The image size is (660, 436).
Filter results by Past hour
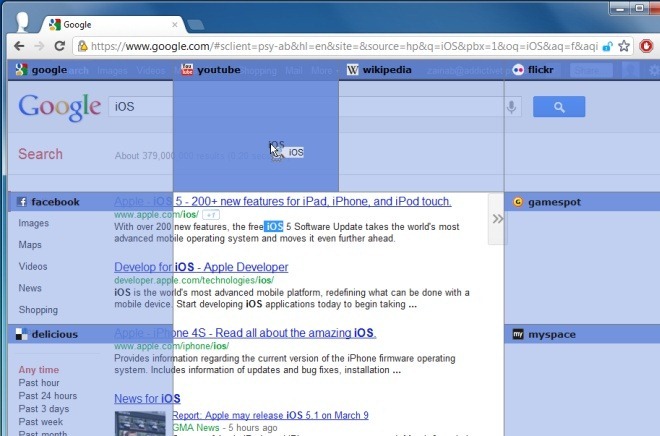tap(39, 383)
